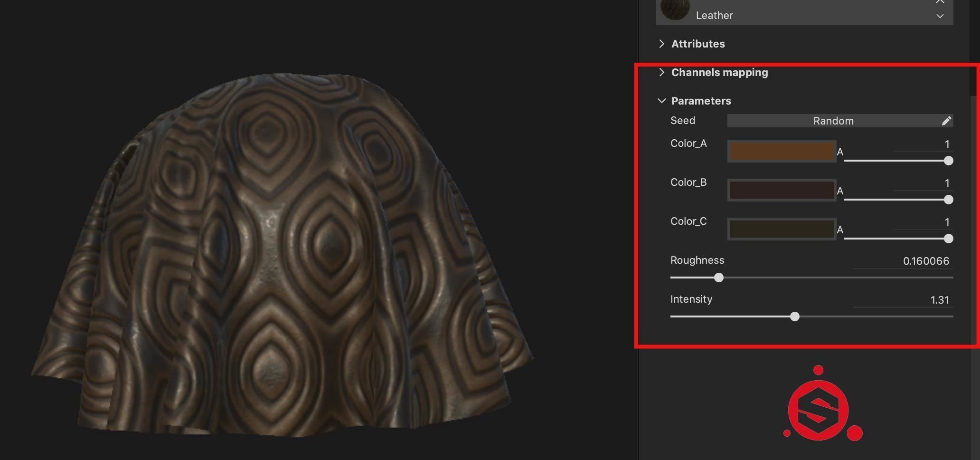Open the Color_A swatch picker

pos(782,151)
